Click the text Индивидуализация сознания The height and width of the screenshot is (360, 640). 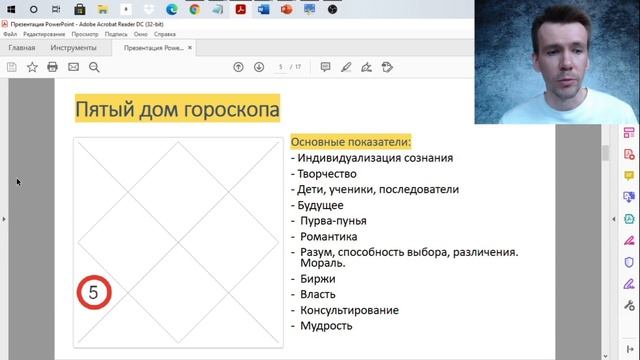click(375, 158)
